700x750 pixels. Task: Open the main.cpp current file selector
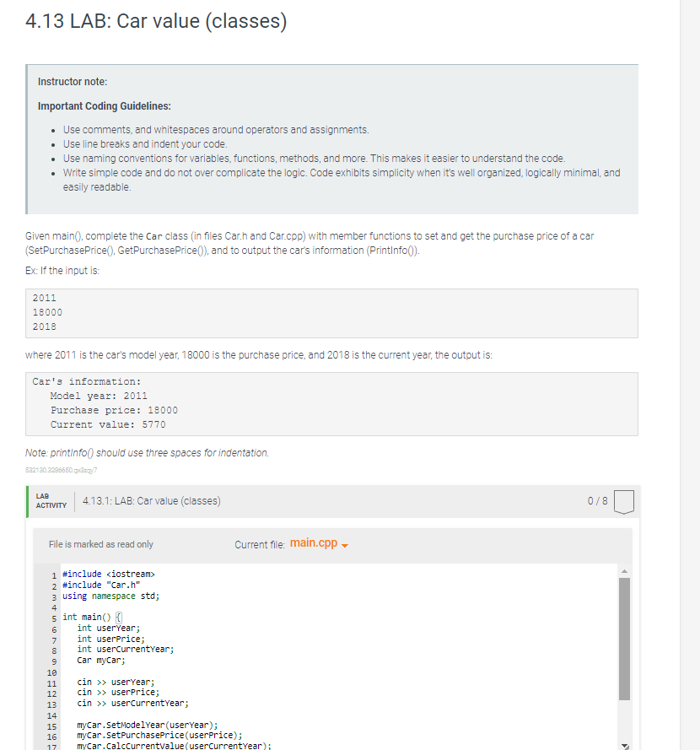click(319, 543)
